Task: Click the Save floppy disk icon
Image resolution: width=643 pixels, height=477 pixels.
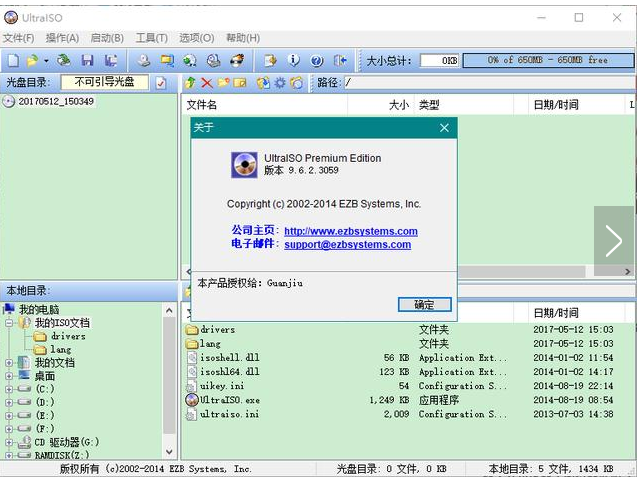Action: 87,61
